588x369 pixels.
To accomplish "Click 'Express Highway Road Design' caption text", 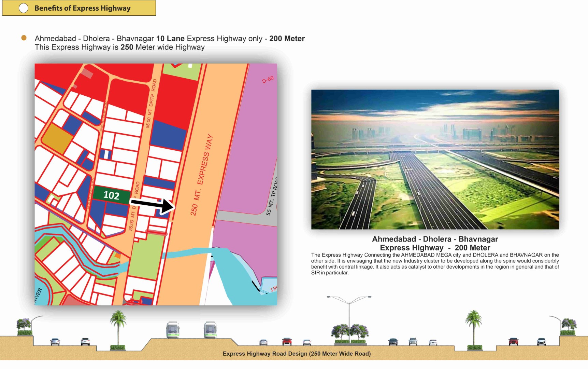I will click(297, 354).
